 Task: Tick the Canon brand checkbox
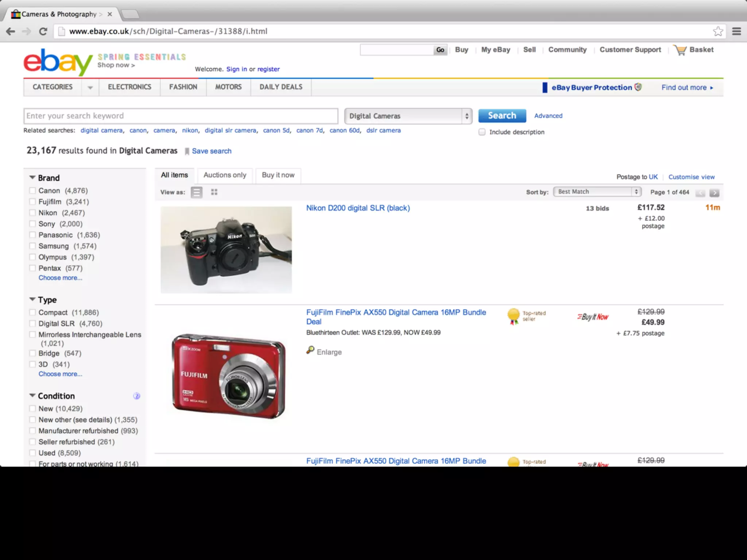pyautogui.click(x=32, y=191)
